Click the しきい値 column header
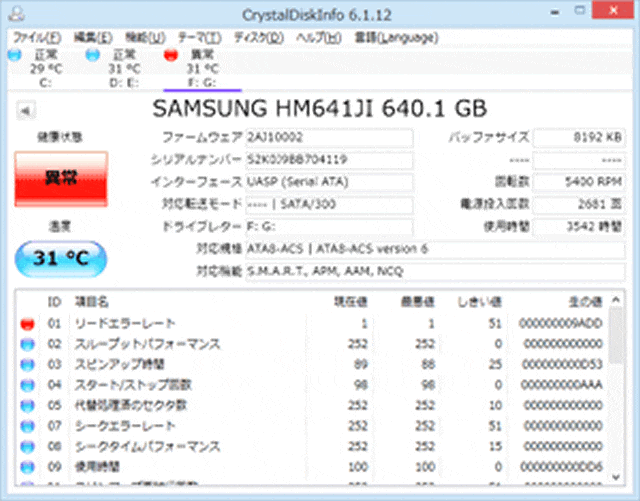Screen dimensions: 640x501 [x=479, y=302]
